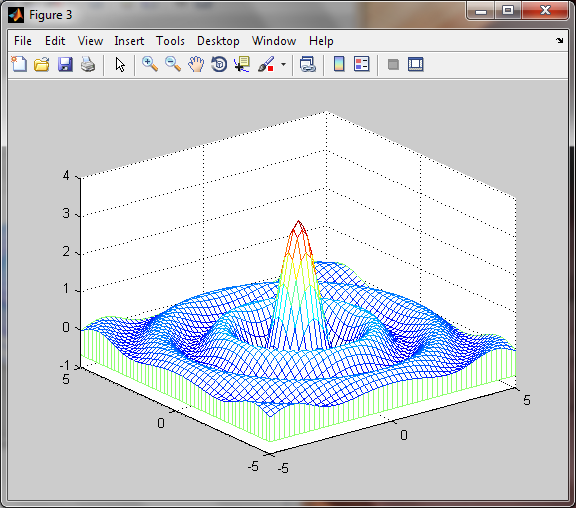This screenshot has width=576, height=508.
Task: Click the New Figure icon
Action: point(19,64)
